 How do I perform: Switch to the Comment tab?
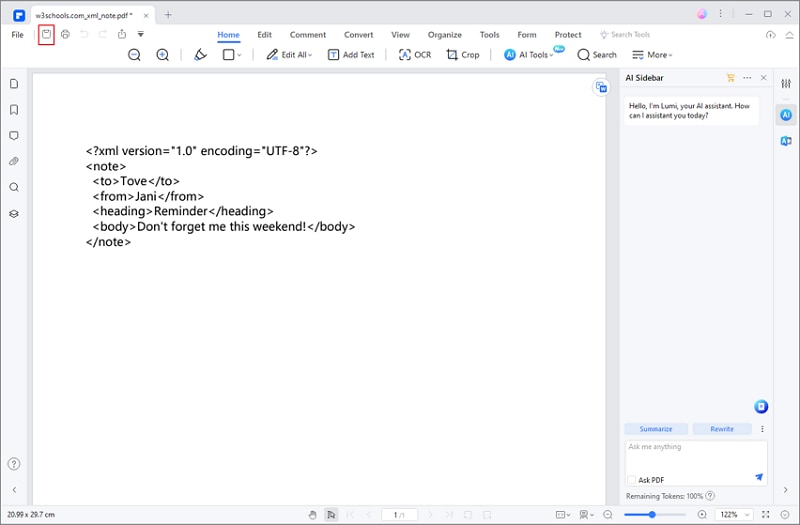308,35
